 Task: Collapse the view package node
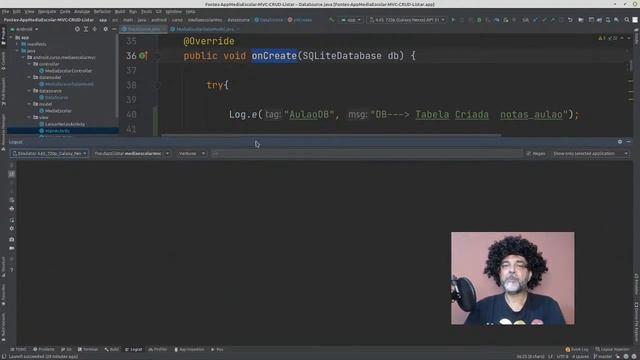point(29,117)
